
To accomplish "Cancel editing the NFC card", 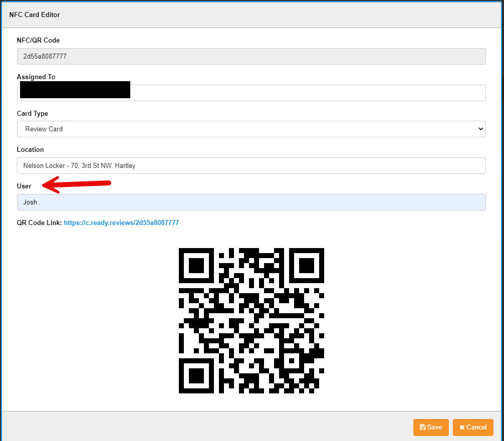I will click(x=473, y=427).
